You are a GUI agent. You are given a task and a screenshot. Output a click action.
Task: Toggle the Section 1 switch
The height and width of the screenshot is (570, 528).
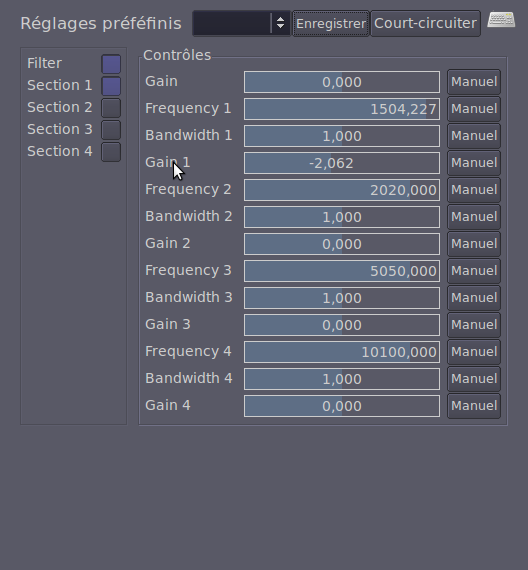point(111,86)
